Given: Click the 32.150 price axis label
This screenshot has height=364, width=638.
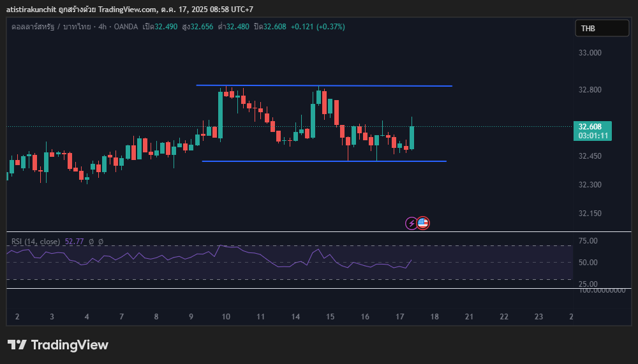Looking at the screenshot, I should pos(590,213).
